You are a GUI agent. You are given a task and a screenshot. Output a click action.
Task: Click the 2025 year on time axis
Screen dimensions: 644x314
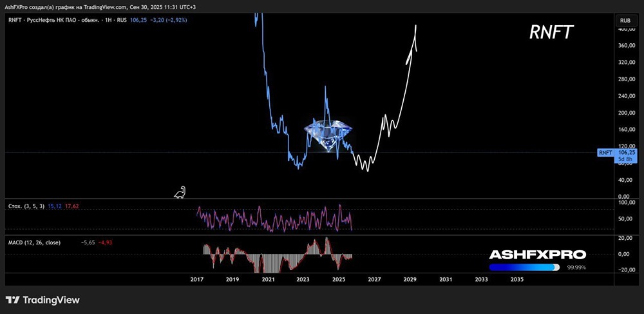[339, 279]
